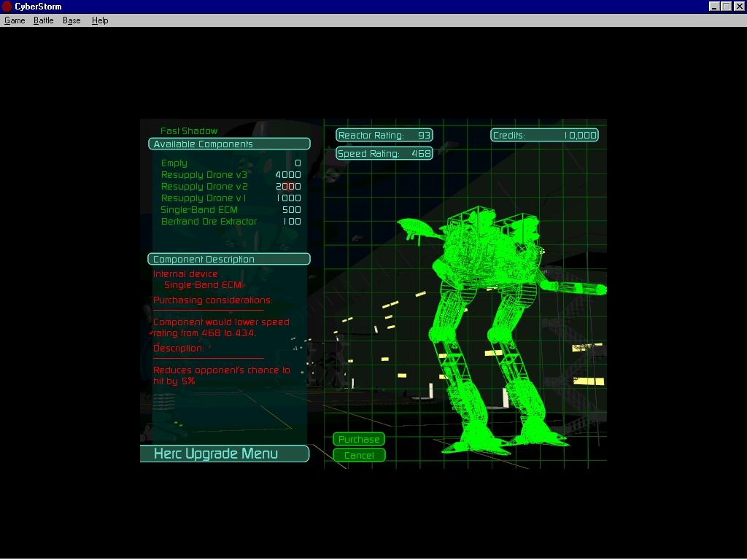This screenshot has width=747, height=560.
Task: Click the CyberStorm title bar icon
Action: pos(7,7)
